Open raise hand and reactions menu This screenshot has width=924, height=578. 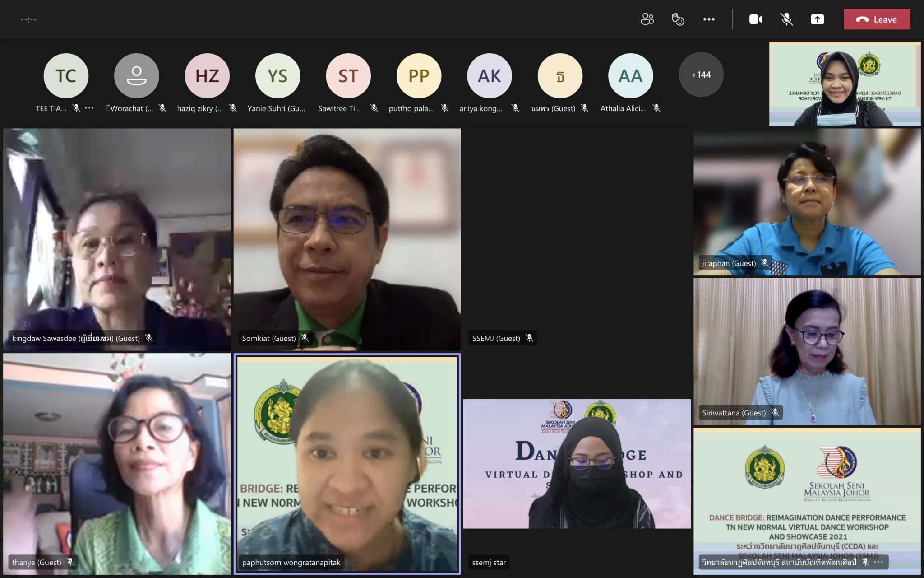(678, 19)
